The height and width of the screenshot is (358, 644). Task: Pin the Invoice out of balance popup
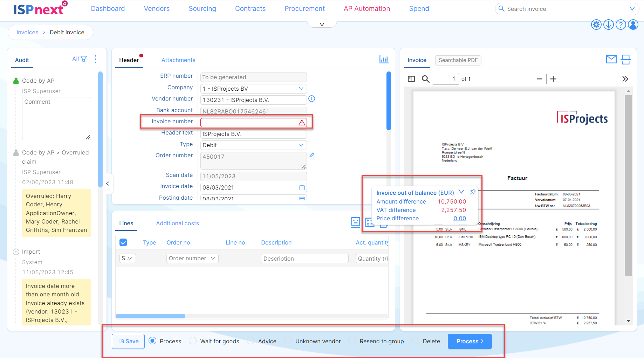pos(473,192)
